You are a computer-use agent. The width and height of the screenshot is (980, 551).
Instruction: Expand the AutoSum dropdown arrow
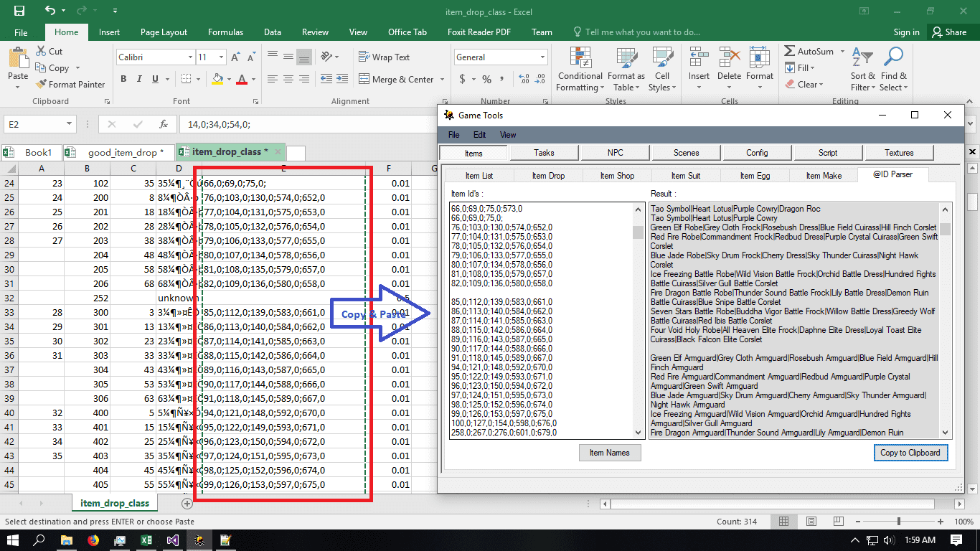pyautogui.click(x=843, y=52)
